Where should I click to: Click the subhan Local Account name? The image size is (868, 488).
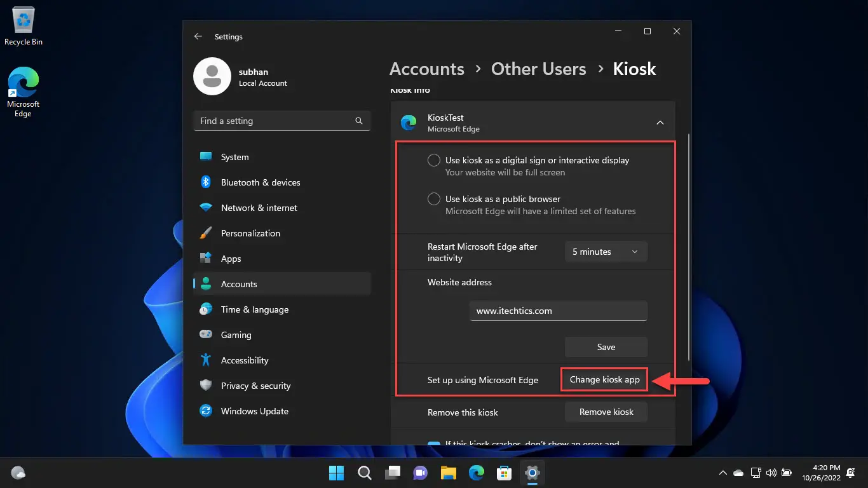point(263,78)
